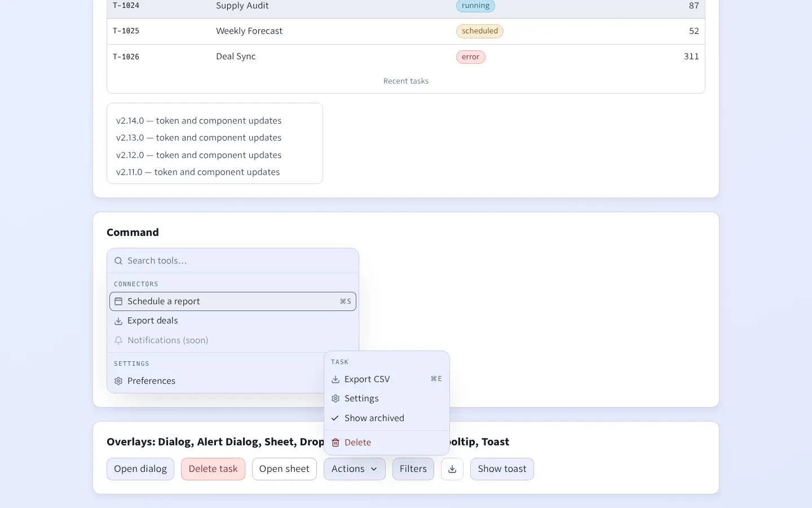
Task: Click the calendar icon beside Schedule a report
Action: pyautogui.click(x=118, y=301)
